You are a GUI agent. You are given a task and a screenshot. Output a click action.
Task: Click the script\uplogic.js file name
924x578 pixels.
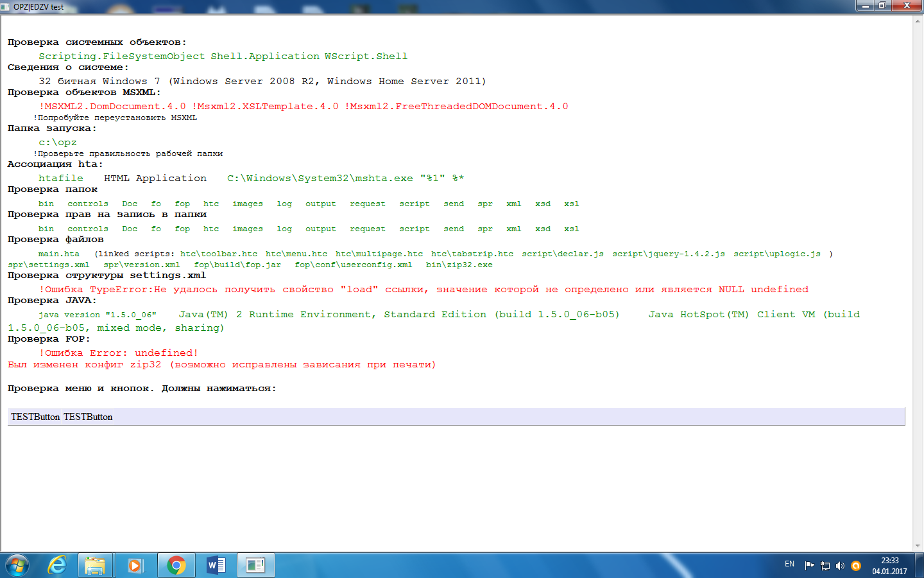pyautogui.click(x=777, y=254)
